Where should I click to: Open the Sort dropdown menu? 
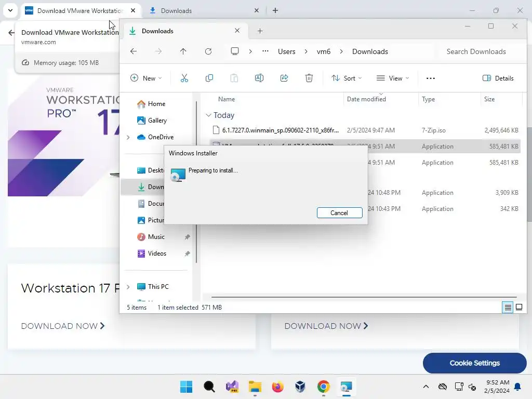point(347,78)
